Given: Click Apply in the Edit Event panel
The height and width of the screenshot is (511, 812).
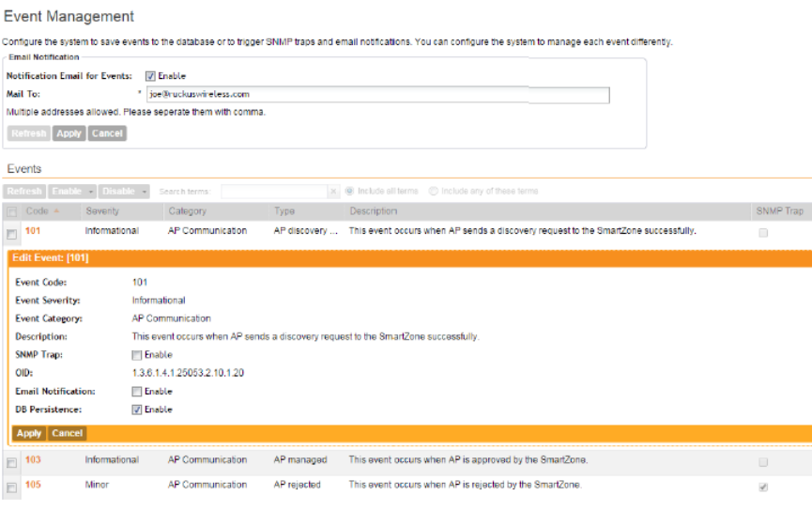Looking at the screenshot, I should (x=29, y=433).
